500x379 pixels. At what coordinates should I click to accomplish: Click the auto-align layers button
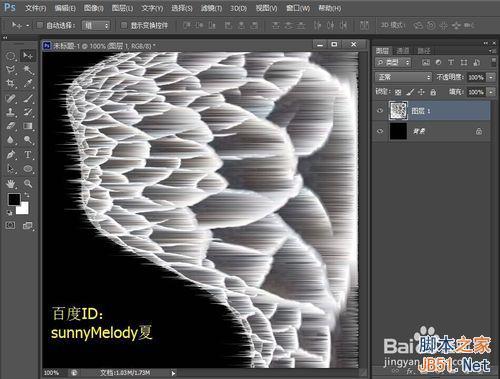pos(364,25)
